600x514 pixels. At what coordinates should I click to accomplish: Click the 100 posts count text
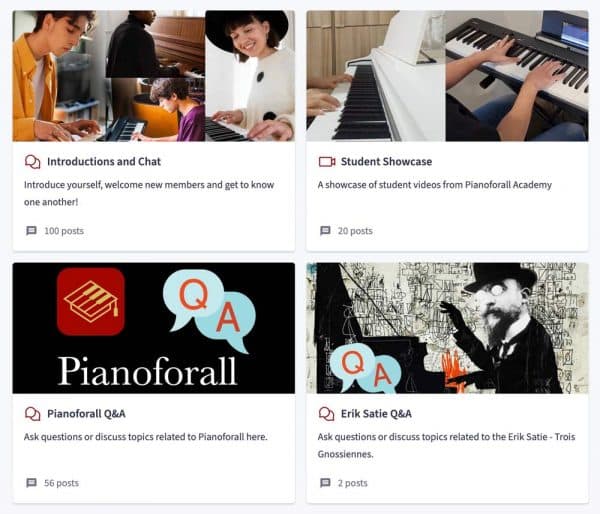tap(64, 231)
